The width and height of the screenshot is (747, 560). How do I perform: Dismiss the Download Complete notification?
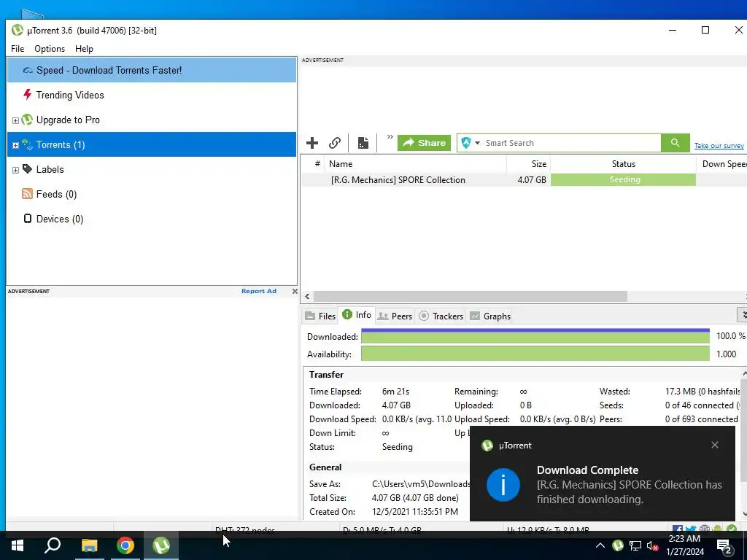(x=715, y=445)
